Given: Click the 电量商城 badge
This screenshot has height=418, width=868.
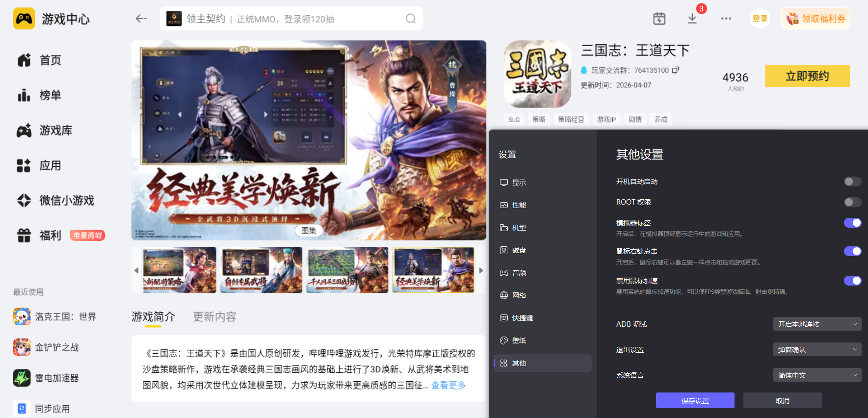Looking at the screenshot, I should 87,235.
